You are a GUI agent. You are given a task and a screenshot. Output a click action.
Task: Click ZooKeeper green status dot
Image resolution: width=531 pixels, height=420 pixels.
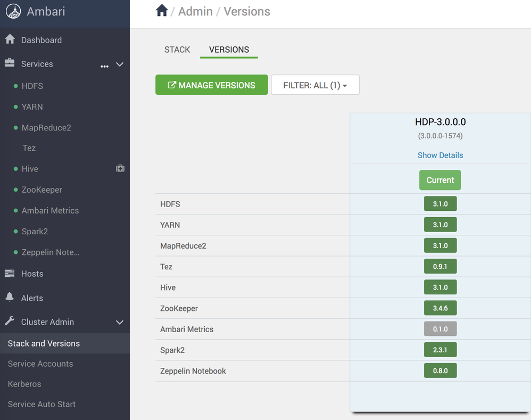click(x=15, y=190)
